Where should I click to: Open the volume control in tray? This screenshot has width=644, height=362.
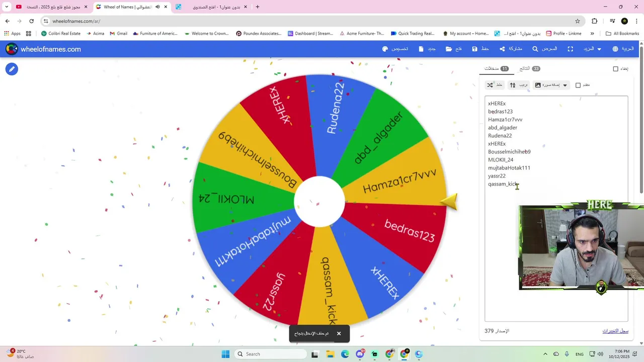coord(601,354)
